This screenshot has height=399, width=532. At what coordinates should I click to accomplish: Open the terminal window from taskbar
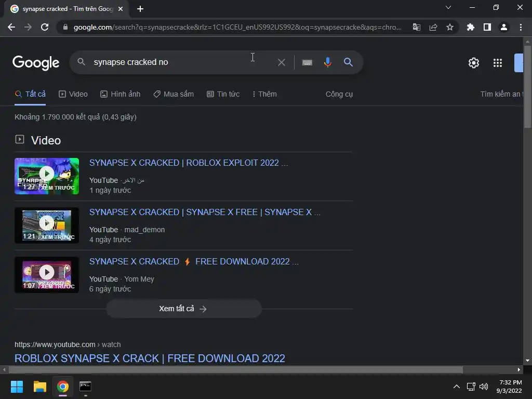[x=85, y=387]
